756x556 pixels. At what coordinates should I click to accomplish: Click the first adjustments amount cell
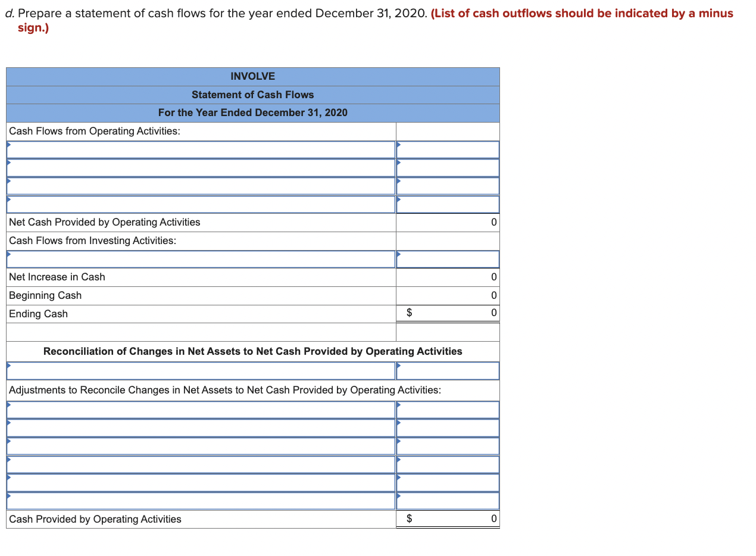click(x=448, y=410)
